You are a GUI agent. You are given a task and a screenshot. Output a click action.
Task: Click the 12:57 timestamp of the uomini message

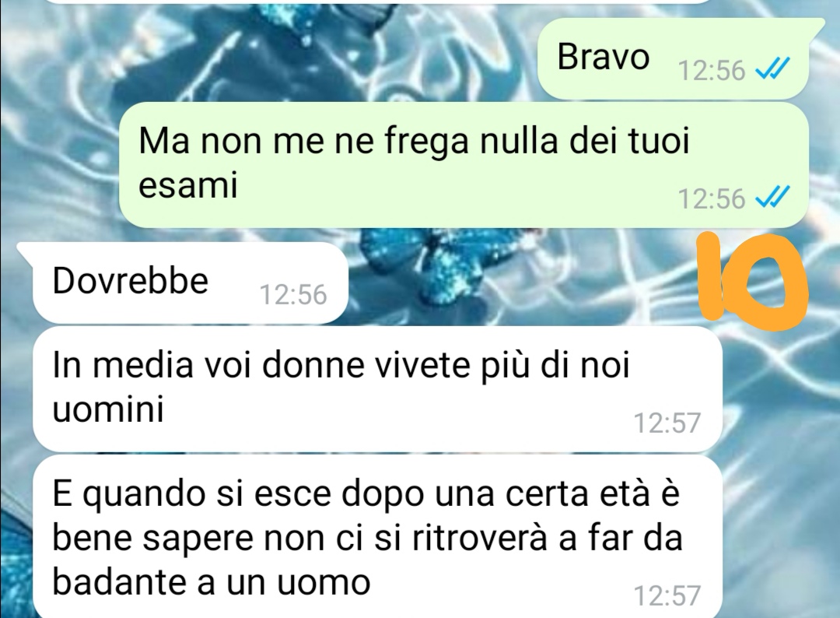click(667, 423)
